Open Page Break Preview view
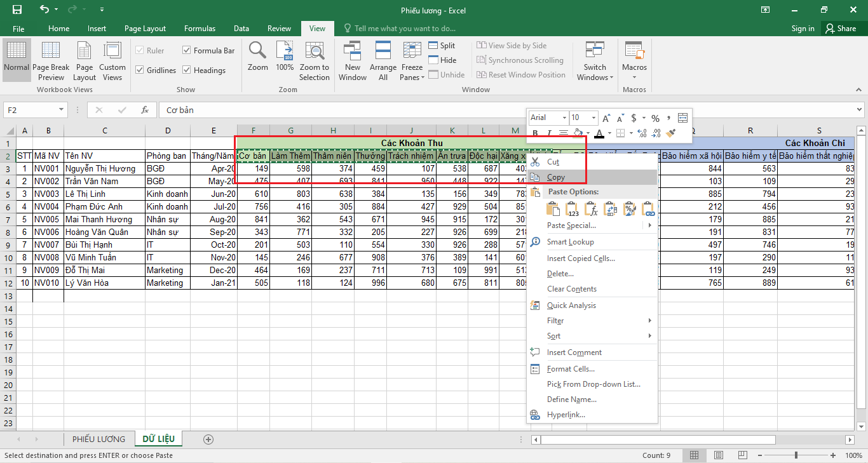This screenshot has width=868, height=463. click(x=51, y=61)
